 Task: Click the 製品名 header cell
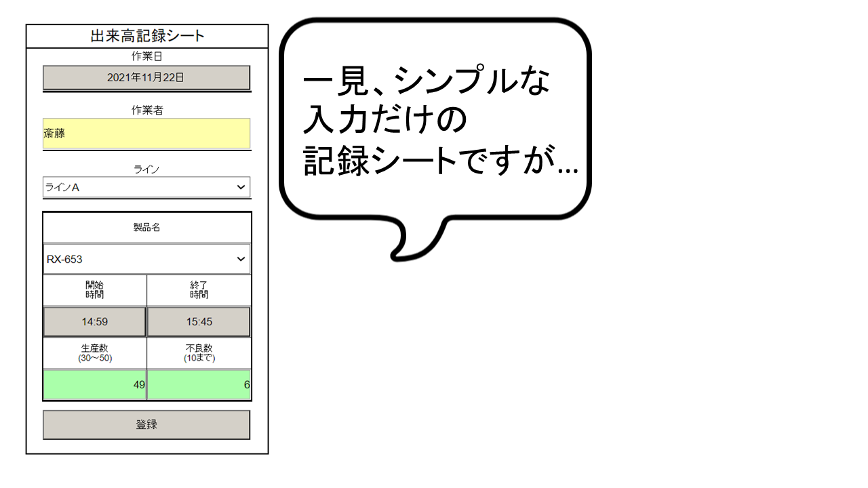[147, 228]
